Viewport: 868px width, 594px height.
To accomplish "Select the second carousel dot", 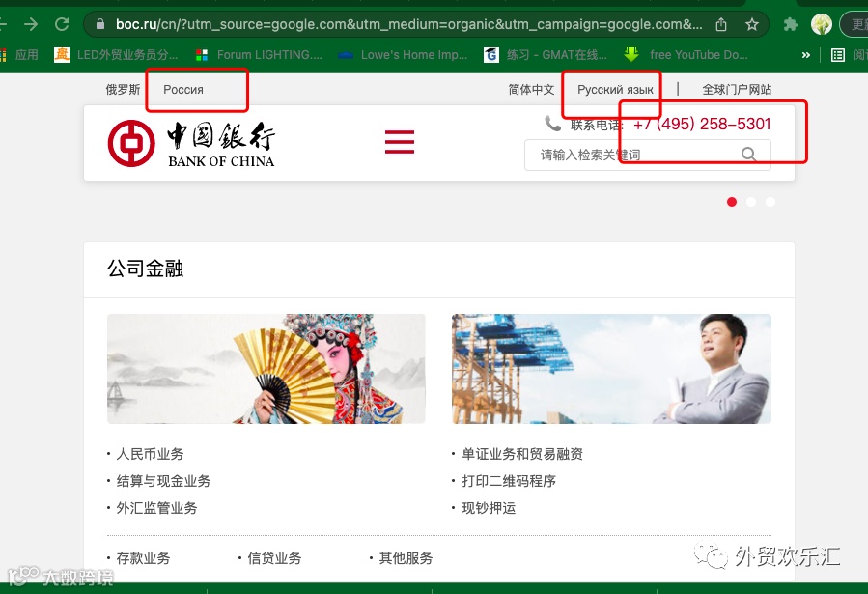I will tap(751, 202).
